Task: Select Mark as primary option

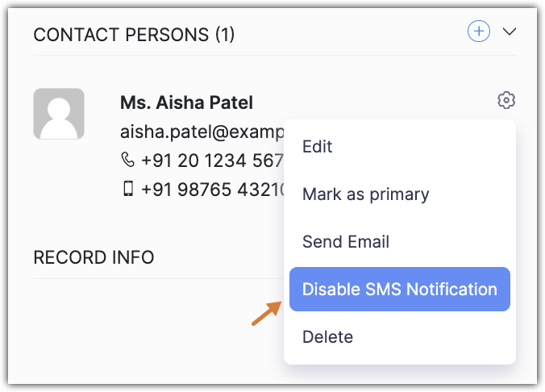Action: 365,194
